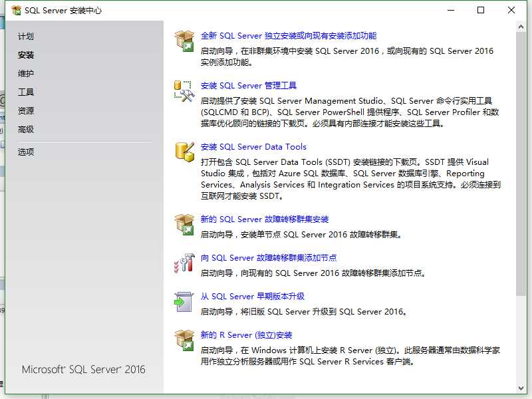Viewport: 532px width, 399px height.
Task: Click the new standalone SQL Server installation icon
Action: click(184, 41)
